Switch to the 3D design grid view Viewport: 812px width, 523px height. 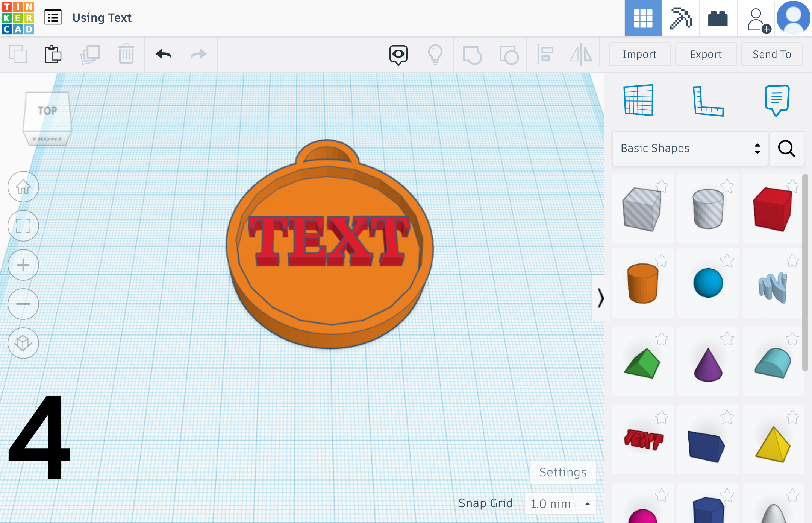click(x=643, y=18)
